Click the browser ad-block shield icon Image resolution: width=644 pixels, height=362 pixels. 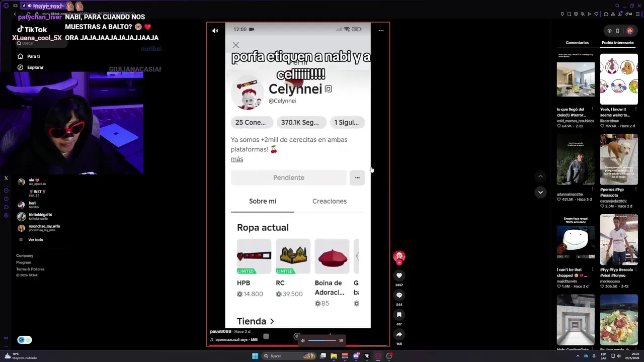pos(576,14)
